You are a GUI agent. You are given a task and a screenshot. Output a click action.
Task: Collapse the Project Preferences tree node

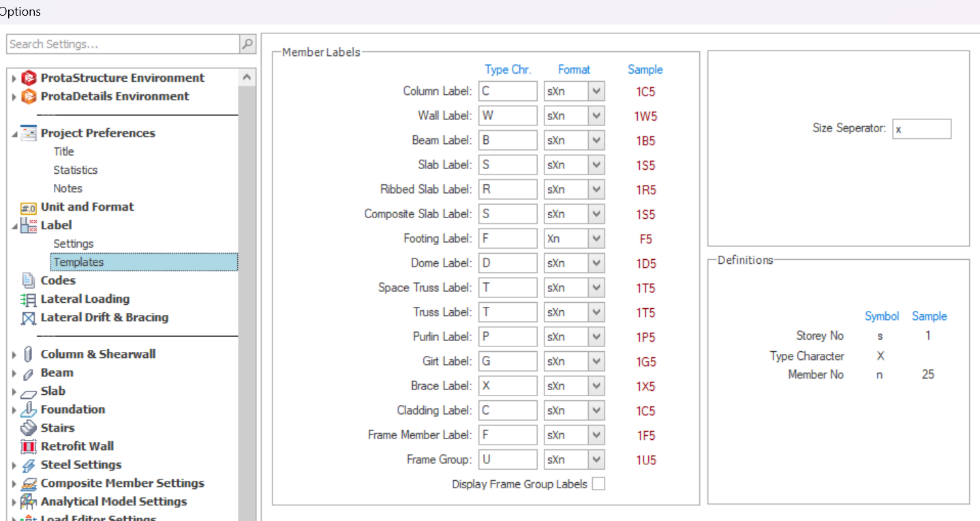click(x=14, y=134)
